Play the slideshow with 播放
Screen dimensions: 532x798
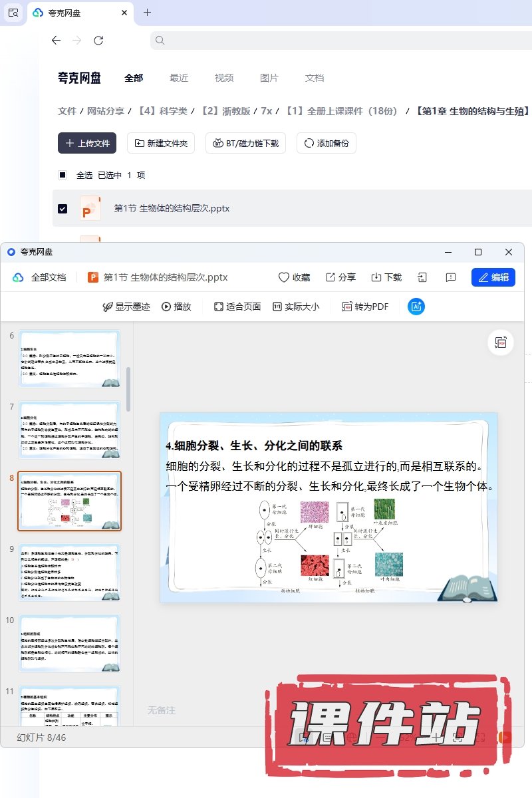(x=176, y=307)
